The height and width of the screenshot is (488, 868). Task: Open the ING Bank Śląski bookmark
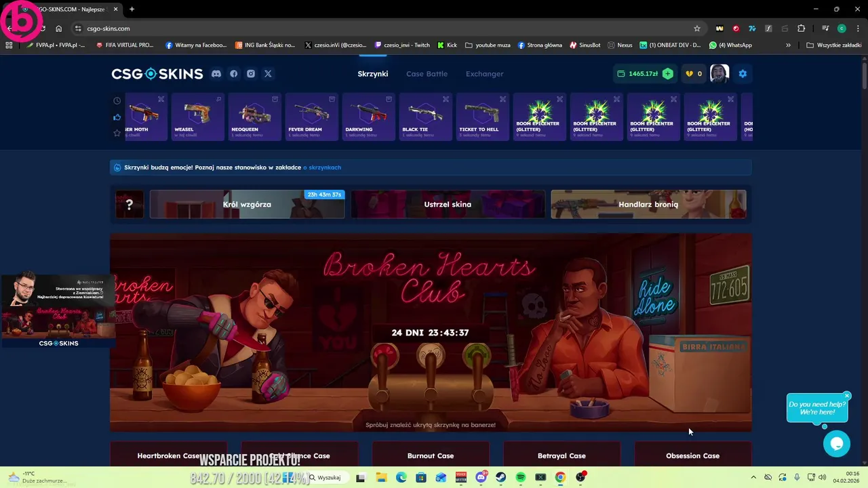tap(266, 45)
